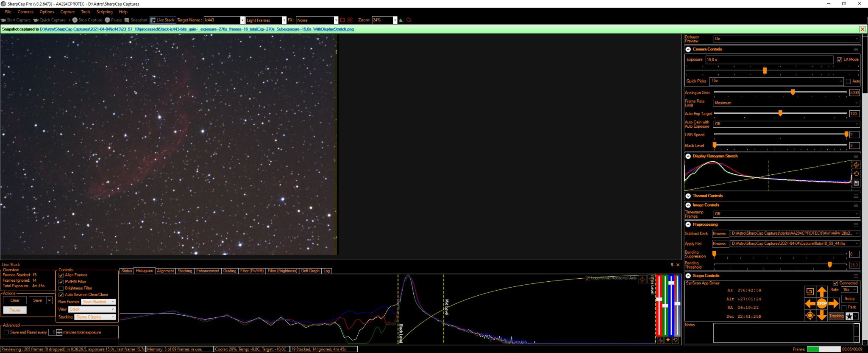Toggle the scope Tracking button
Screen dimensions: 868x353
click(836, 316)
